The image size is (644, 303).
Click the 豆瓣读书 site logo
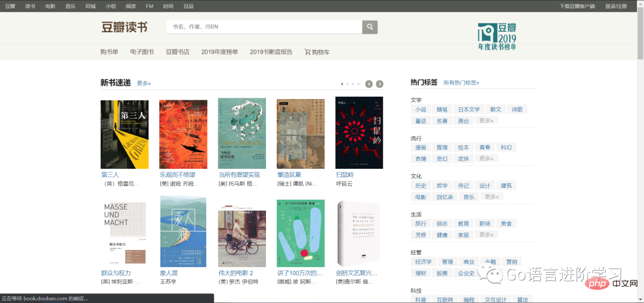125,27
